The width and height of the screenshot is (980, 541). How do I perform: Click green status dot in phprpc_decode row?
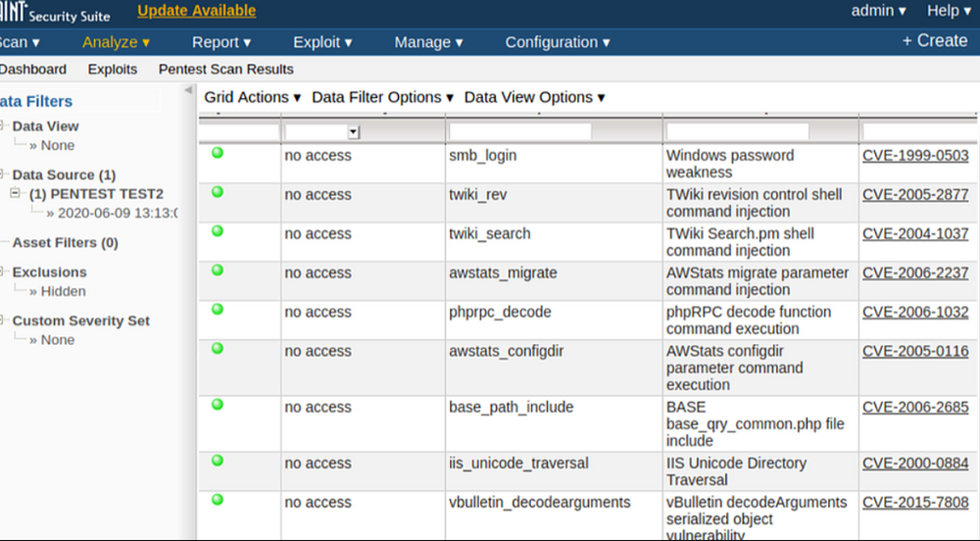click(x=218, y=309)
